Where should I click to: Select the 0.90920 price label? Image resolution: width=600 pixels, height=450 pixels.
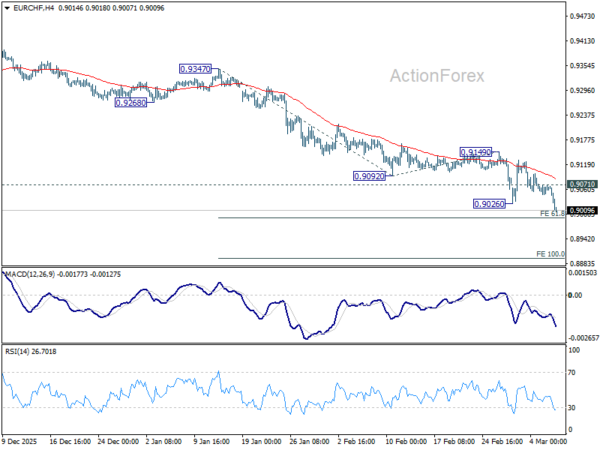click(369, 176)
